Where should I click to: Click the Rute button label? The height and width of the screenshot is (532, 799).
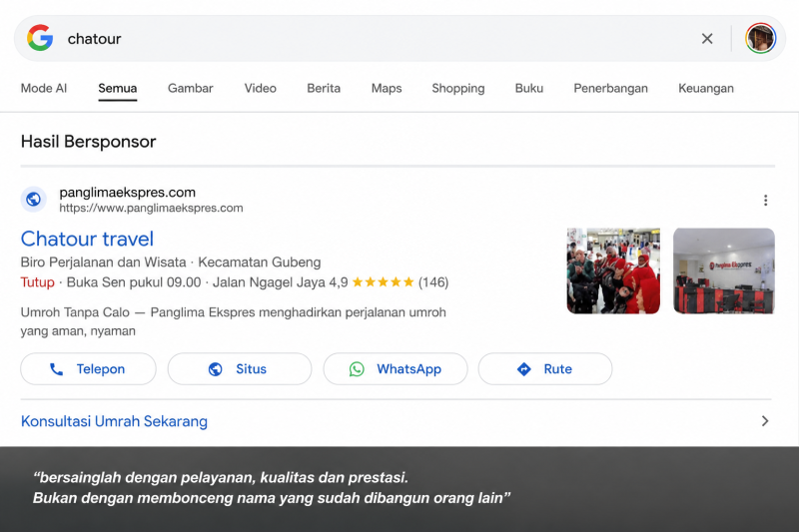558,369
